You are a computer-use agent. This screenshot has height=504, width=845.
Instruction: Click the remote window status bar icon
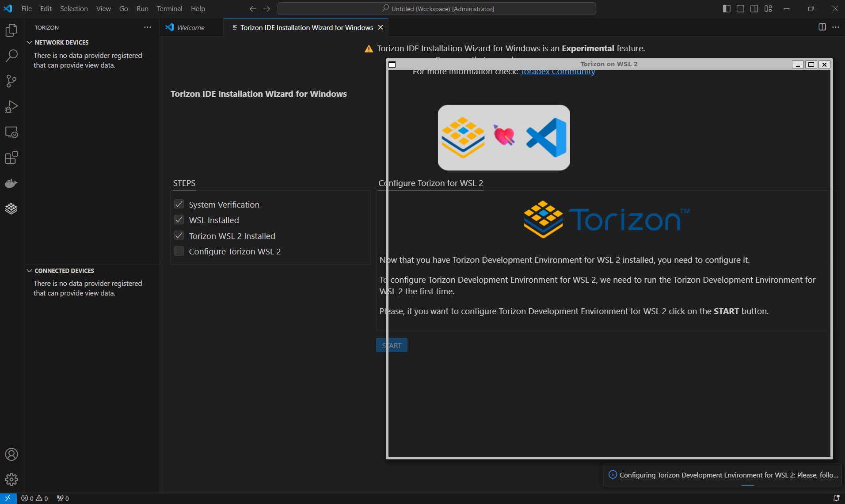(8, 498)
